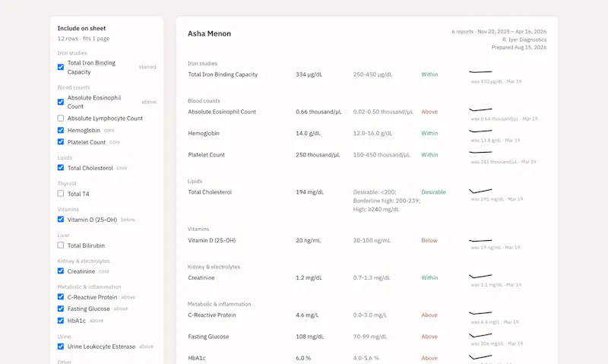Click the 108 mg/dL glucose value
The width and height of the screenshot is (608, 364).
(x=310, y=337)
